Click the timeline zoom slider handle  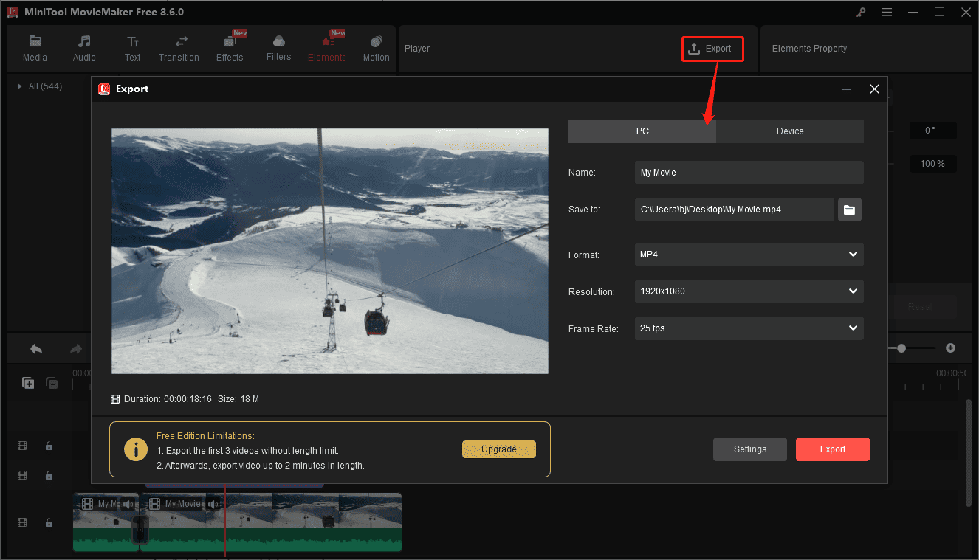click(x=901, y=348)
